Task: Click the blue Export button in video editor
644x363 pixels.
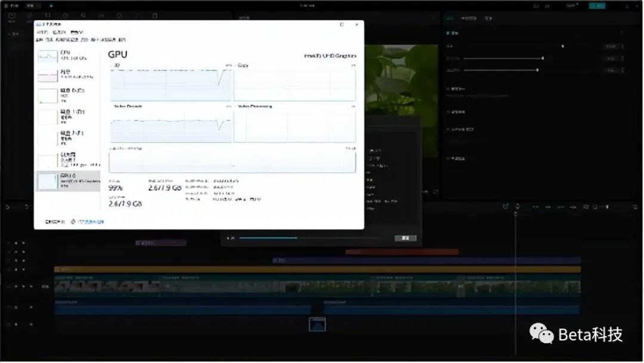Action: pyautogui.click(x=597, y=6)
